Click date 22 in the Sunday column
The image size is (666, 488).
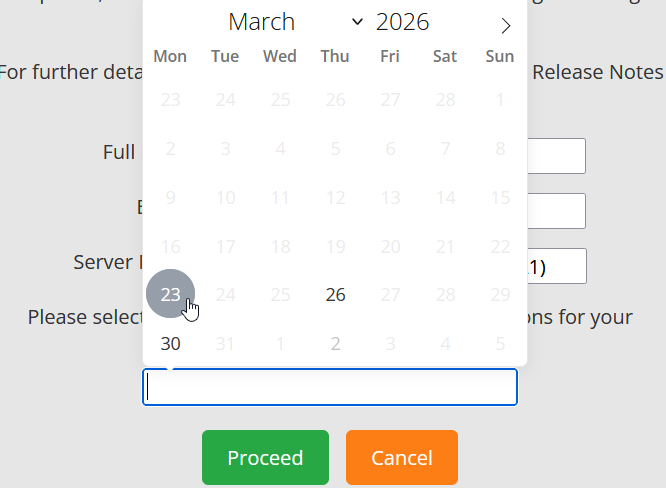[x=500, y=246]
